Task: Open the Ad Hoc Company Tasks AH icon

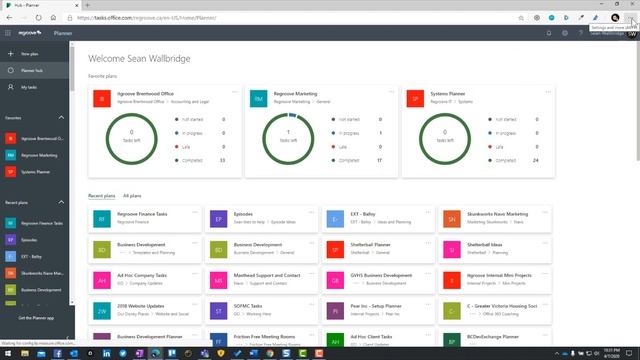Action: (102, 280)
